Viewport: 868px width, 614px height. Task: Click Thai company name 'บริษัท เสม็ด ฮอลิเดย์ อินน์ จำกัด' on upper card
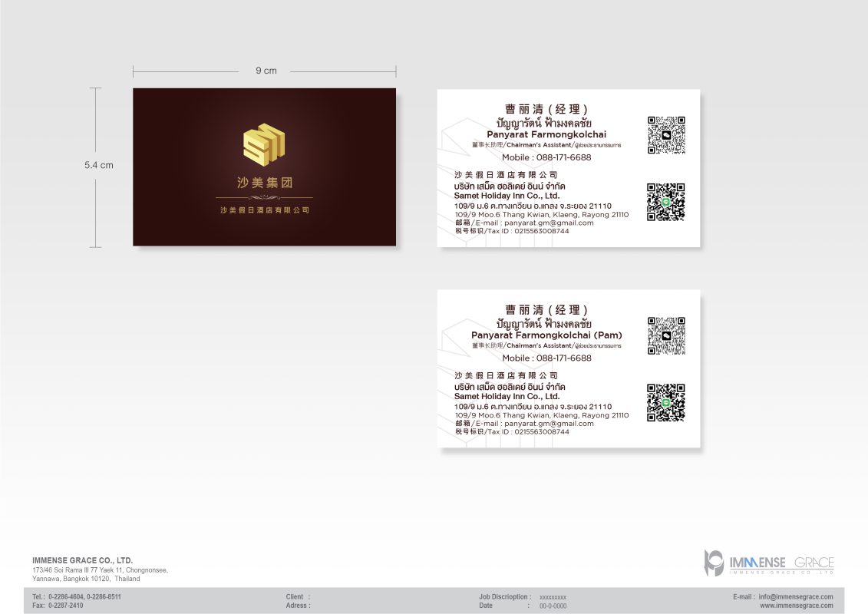pyautogui.click(x=510, y=186)
